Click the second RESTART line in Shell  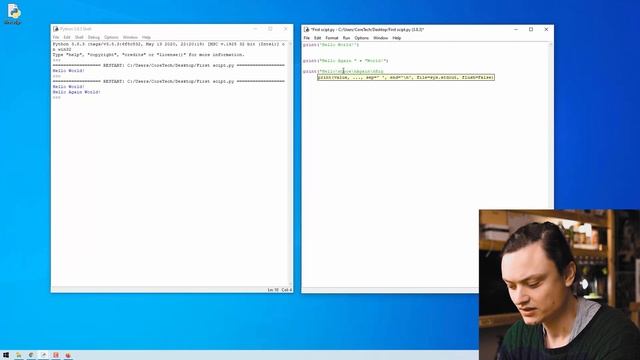[169, 81]
